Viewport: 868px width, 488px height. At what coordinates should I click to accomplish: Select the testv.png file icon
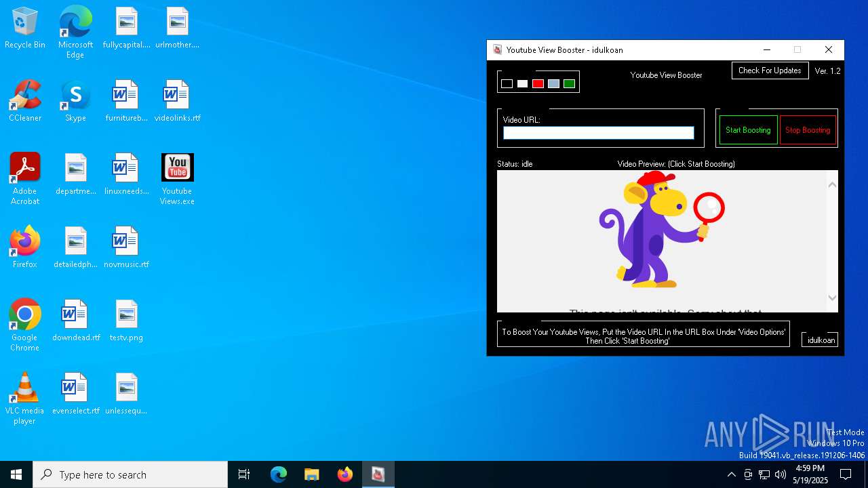pos(126,321)
